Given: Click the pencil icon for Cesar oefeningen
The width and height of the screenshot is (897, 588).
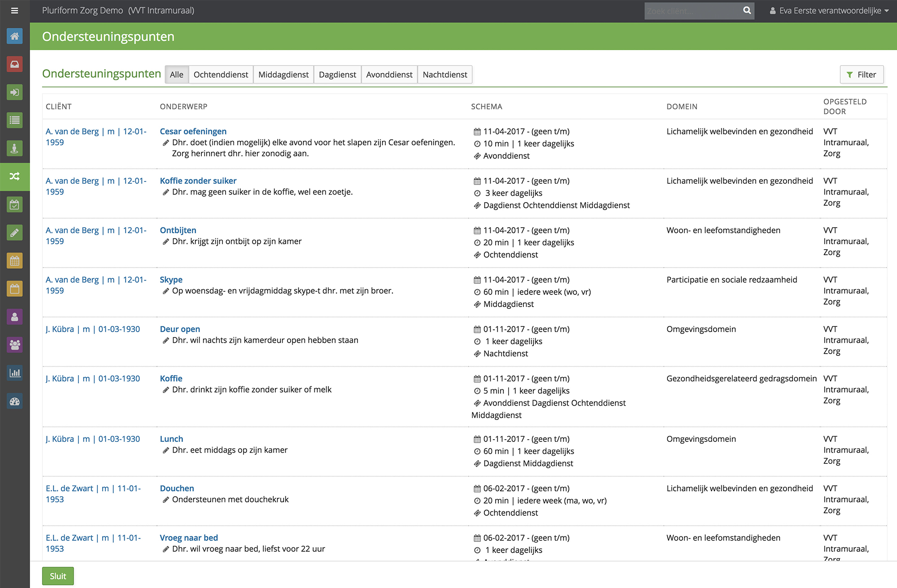Looking at the screenshot, I should (165, 143).
